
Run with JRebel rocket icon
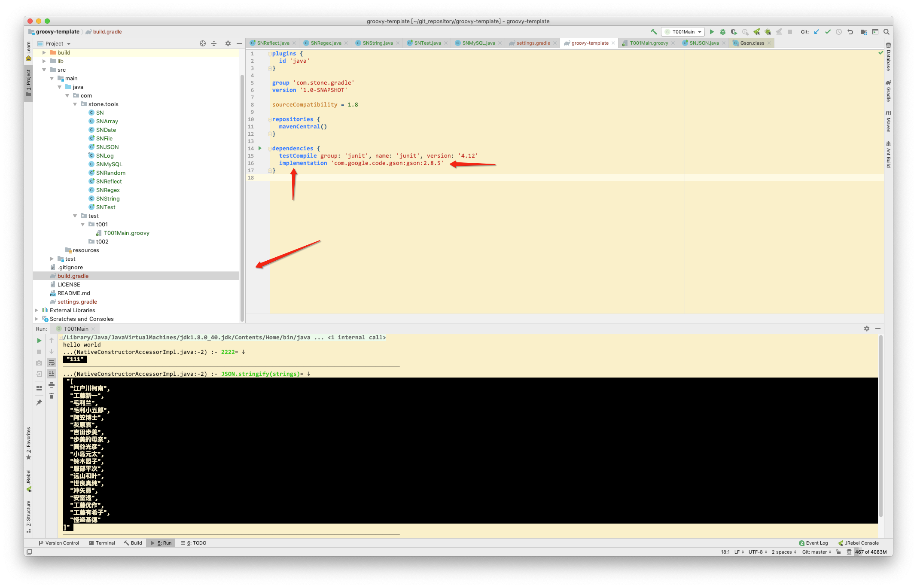click(756, 32)
